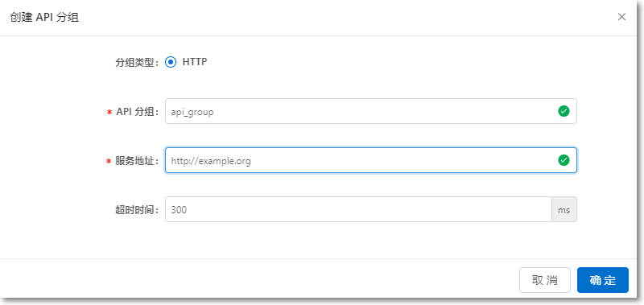Click the 超时时间 field label
644x305 pixels.
click(x=137, y=210)
